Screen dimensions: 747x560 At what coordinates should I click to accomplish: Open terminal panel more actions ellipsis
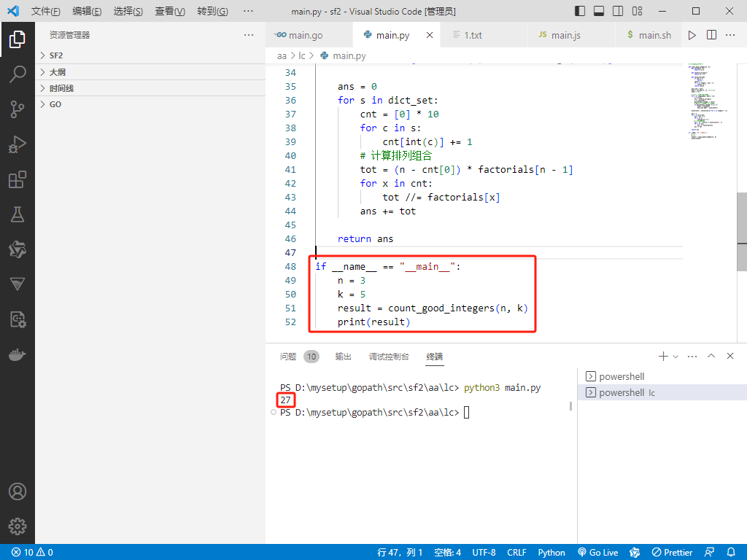pos(692,356)
